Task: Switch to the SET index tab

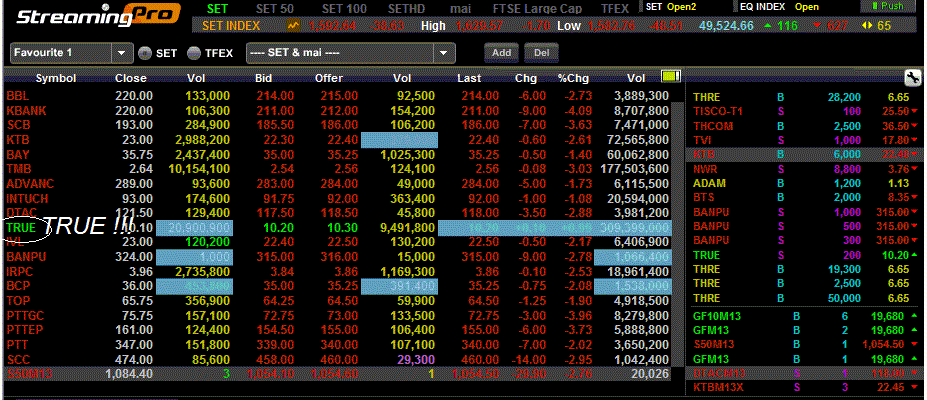Action: (x=218, y=8)
